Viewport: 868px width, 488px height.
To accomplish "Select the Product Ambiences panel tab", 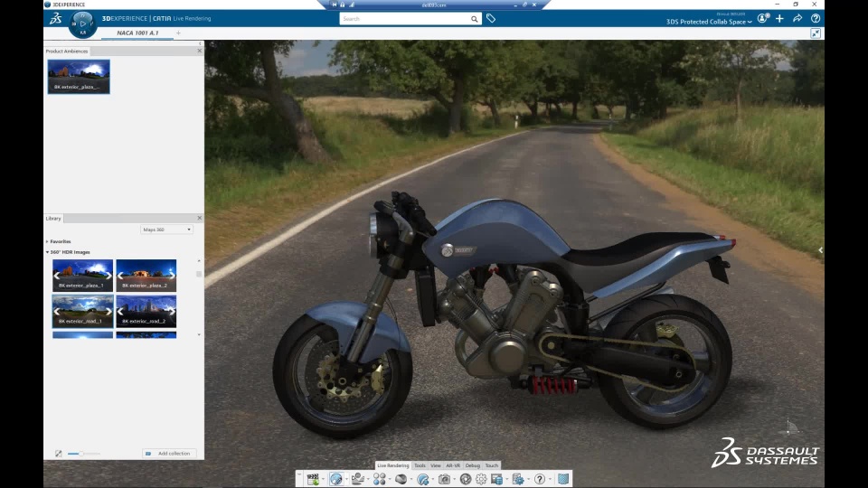I will [67, 52].
